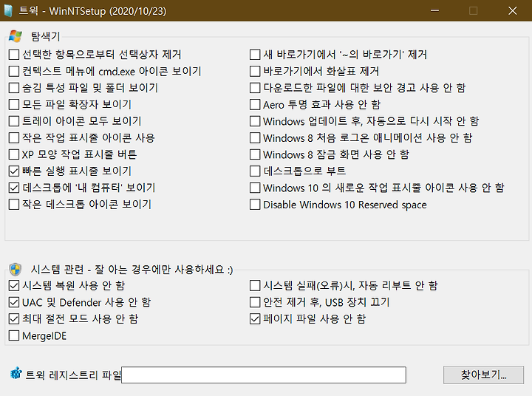Uncheck 페이지 파일 사용 안 함
The image size is (532, 396).
tap(255, 319)
